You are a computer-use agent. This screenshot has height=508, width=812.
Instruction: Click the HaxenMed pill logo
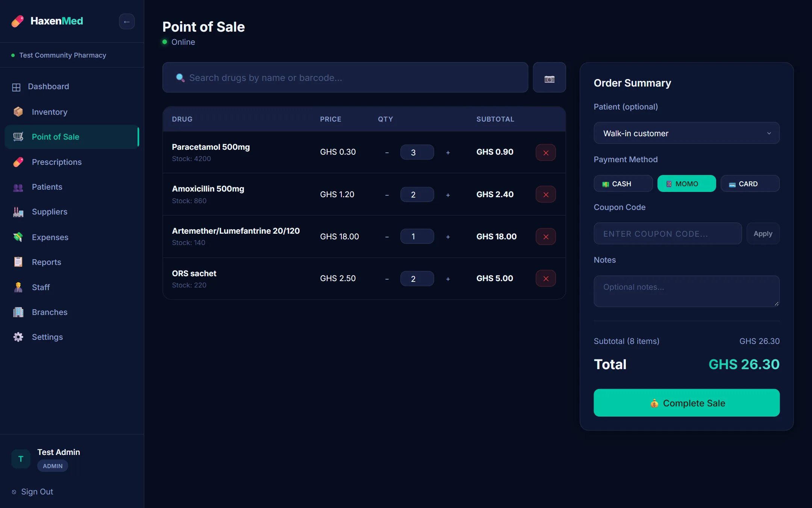pos(17,21)
